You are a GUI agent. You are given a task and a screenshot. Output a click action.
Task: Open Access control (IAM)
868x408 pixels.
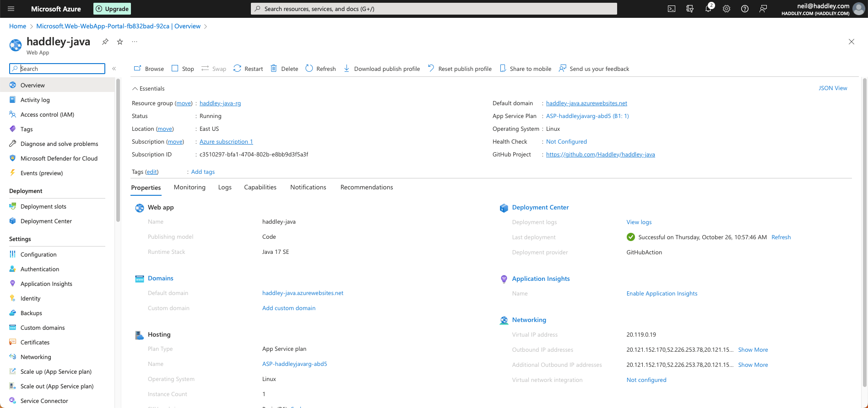47,114
